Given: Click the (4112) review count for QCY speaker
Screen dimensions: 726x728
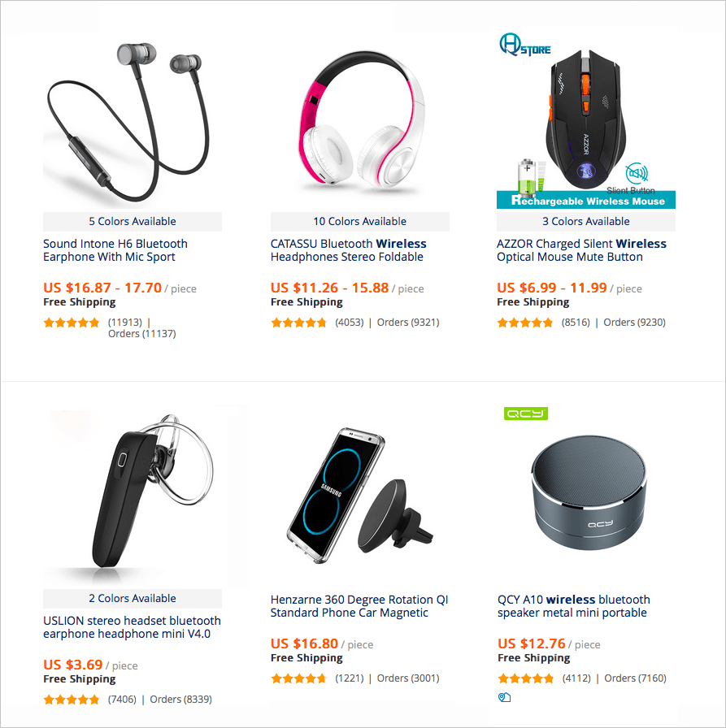Looking at the screenshot, I should point(576,678).
